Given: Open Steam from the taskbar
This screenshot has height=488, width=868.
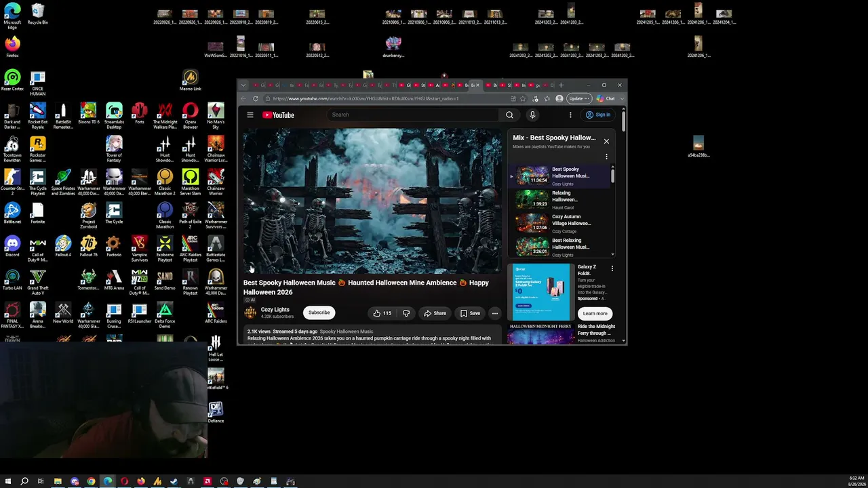Looking at the screenshot, I should click(174, 482).
